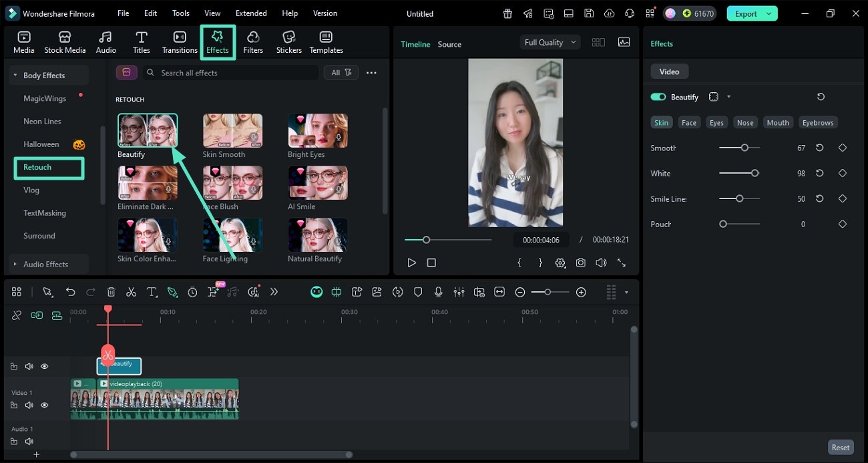The width and height of the screenshot is (868, 463).
Task: Reset Beautify settings with the Reset button
Action: click(x=840, y=447)
